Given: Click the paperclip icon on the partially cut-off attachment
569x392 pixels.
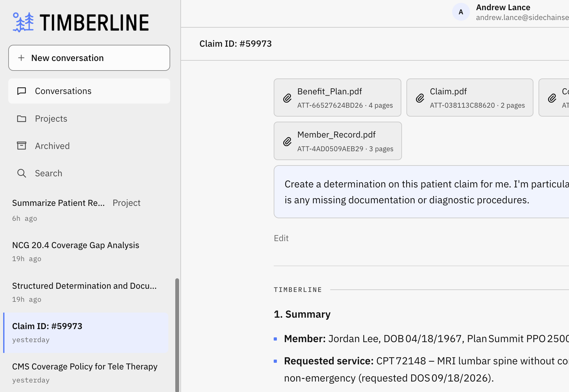Looking at the screenshot, I should (552, 98).
